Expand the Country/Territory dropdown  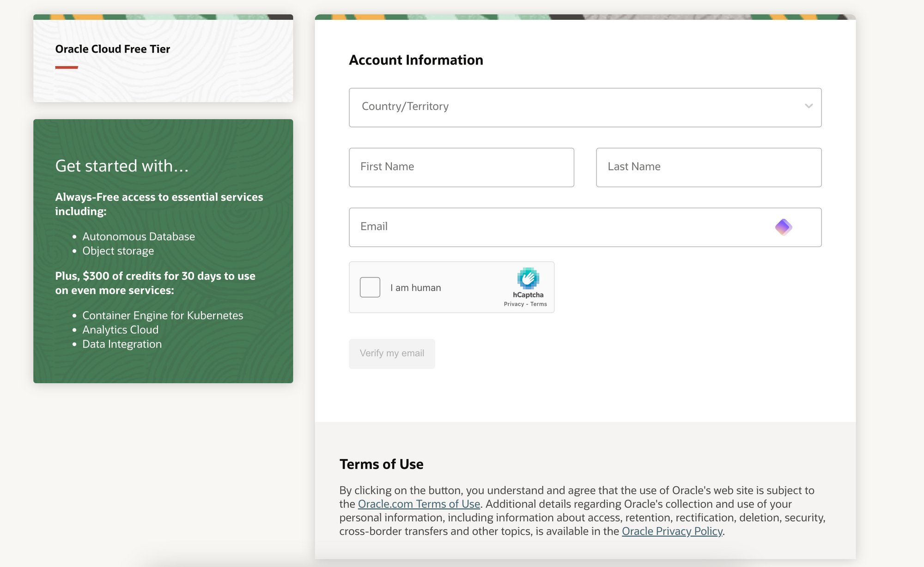click(808, 106)
